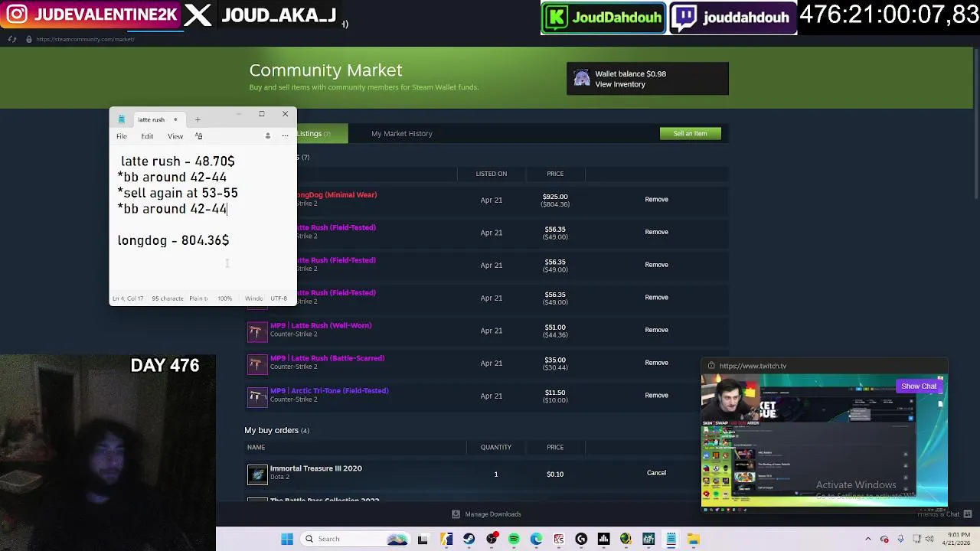Click the taskbar Search box
The width and height of the screenshot is (980, 551).
click(357, 539)
